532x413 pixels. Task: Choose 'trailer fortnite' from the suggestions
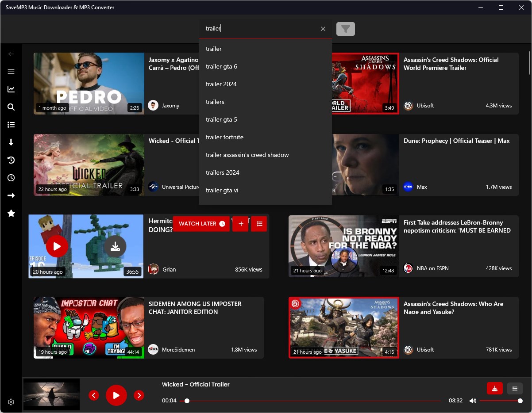224,137
